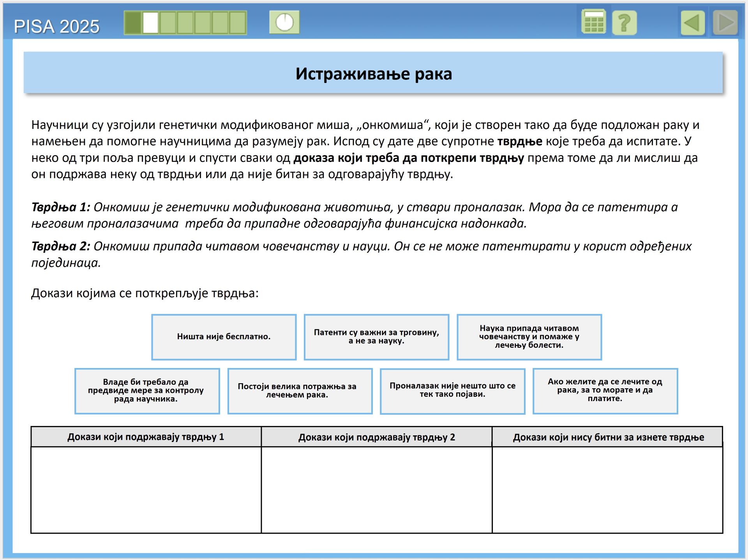Open the calculator tool icon
The image size is (748, 560).
593,22
